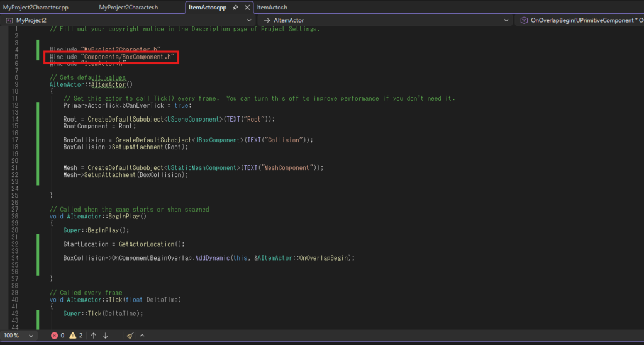
Task: Click the MyProject2 project icon in navigation bar
Action: click(x=9, y=20)
